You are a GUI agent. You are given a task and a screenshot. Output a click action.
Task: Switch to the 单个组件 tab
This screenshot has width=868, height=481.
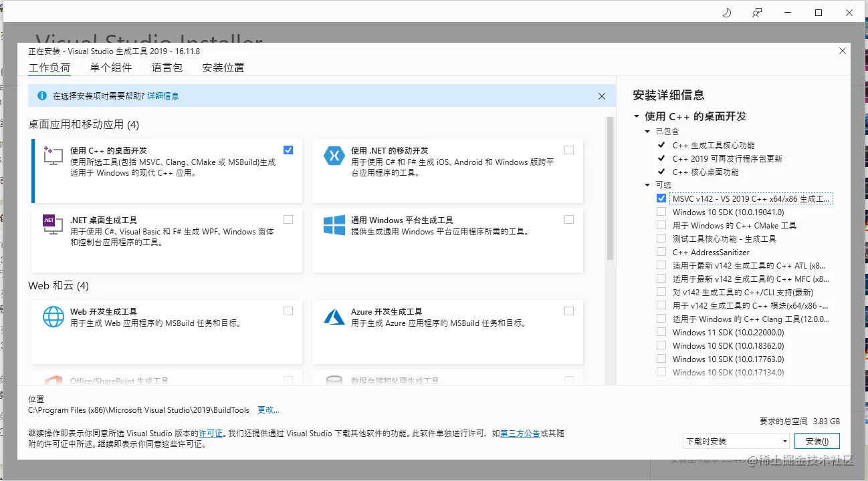(111, 67)
